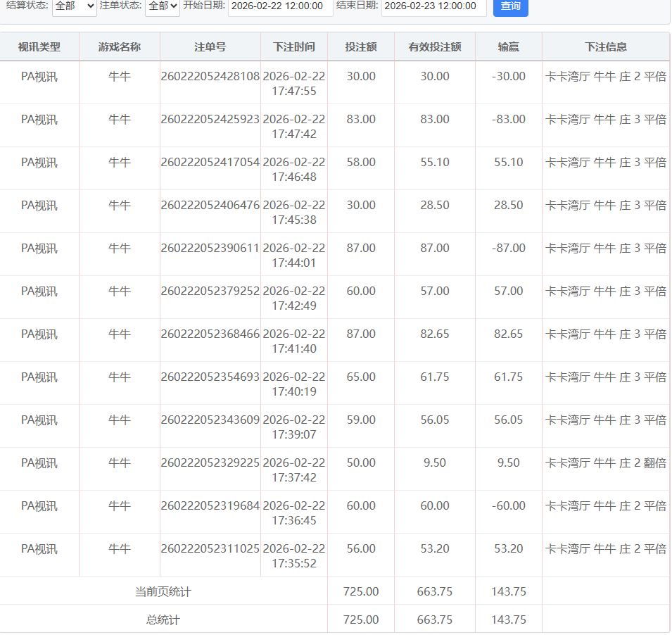672x635 pixels.
Task: Select bet number 260222052428108
Action: [210, 77]
